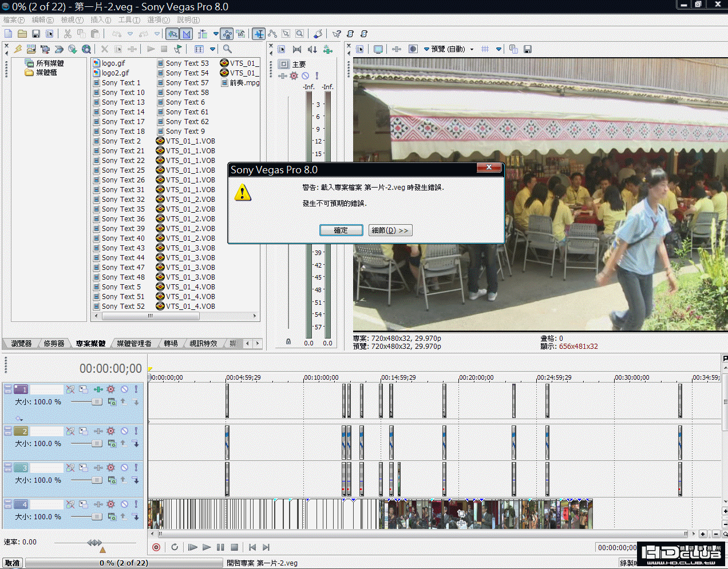Open Project Media views dropdown arrow
The height and width of the screenshot is (569, 728).
(x=213, y=49)
